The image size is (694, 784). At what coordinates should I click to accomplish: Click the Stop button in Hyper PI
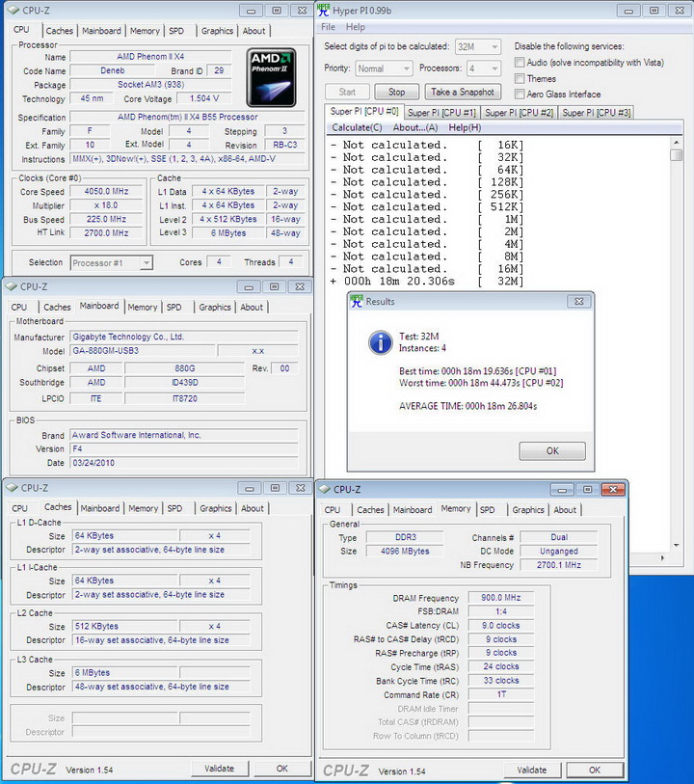pos(397,92)
